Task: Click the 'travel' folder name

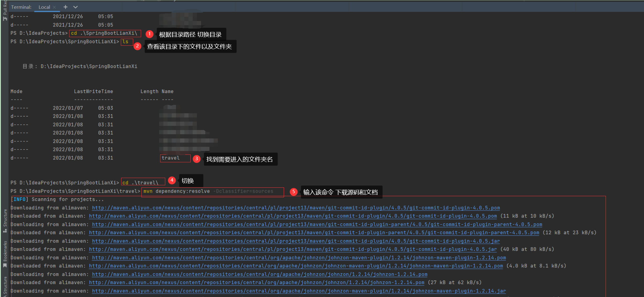Action: coord(171,158)
